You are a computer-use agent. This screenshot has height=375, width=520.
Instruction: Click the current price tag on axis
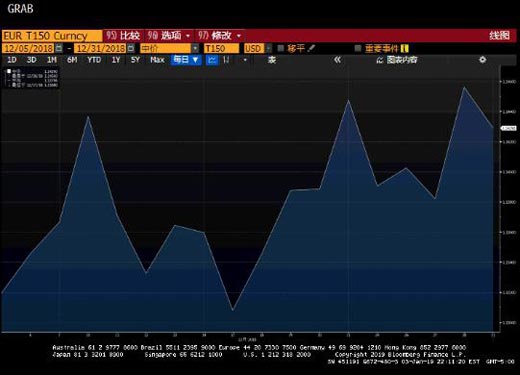pyautogui.click(x=509, y=128)
